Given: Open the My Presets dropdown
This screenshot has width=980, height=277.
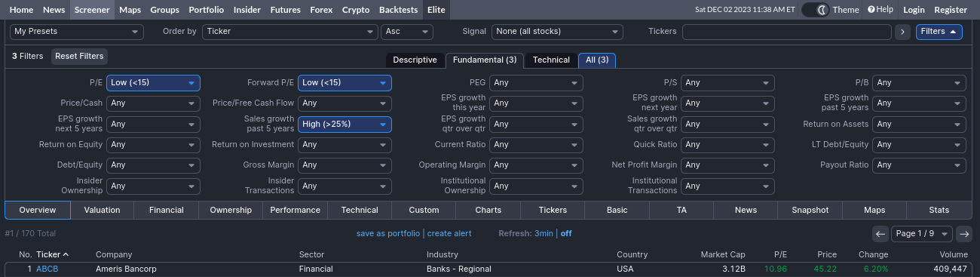Looking at the screenshot, I should (77, 32).
